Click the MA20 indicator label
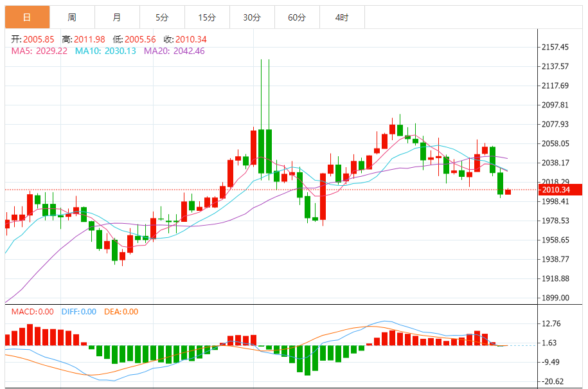Viewport: 588px width, 389px height. tap(174, 51)
